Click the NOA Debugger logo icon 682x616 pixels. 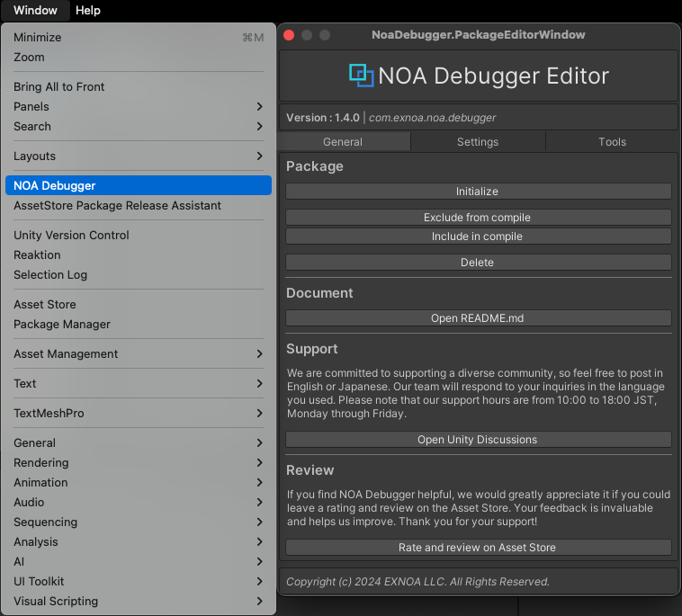[x=361, y=76]
